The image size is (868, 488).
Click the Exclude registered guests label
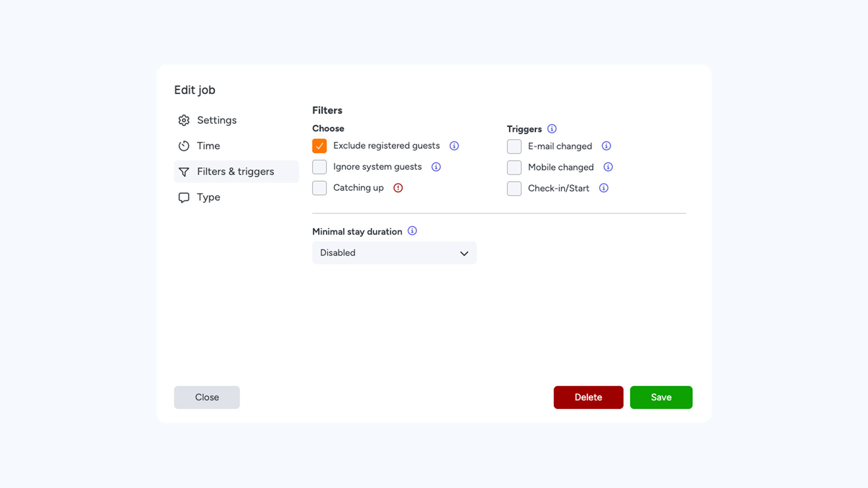coord(386,146)
